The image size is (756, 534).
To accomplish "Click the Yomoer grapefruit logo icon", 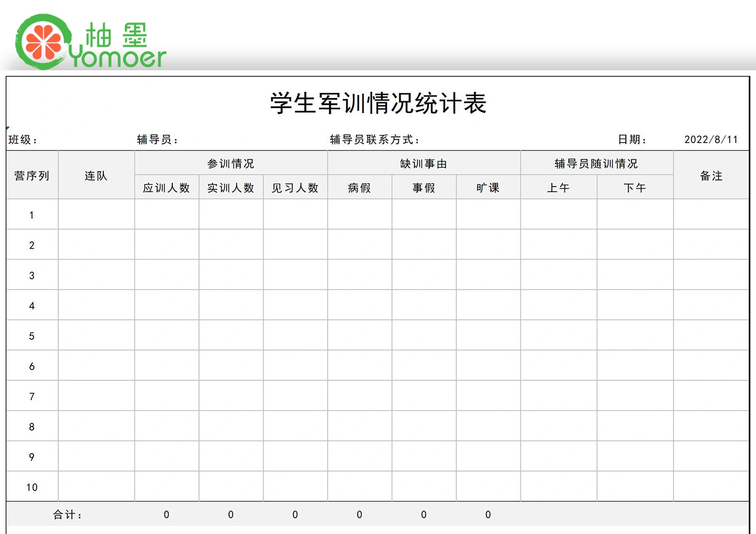I will [43, 42].
